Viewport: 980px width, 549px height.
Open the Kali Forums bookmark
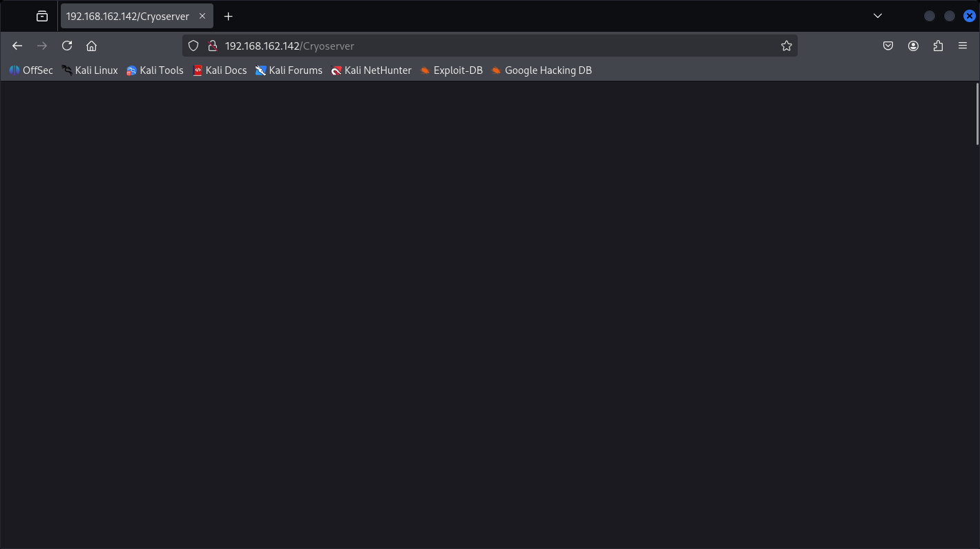(289, 70)
